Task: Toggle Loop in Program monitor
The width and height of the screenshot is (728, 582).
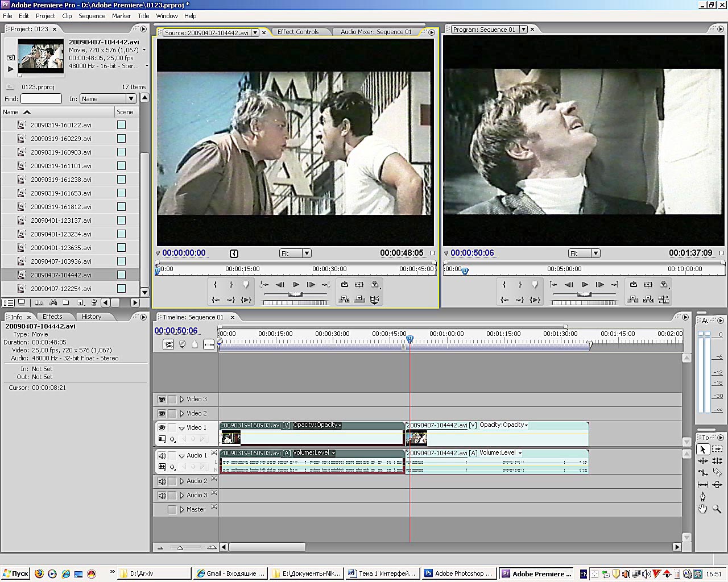Action: pos(633,285)
